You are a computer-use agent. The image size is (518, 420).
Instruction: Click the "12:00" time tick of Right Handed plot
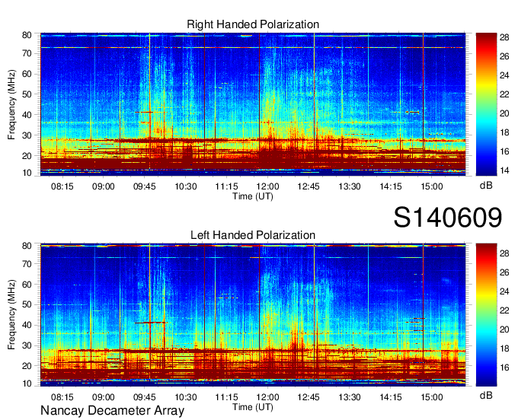(x=267, y=186)
